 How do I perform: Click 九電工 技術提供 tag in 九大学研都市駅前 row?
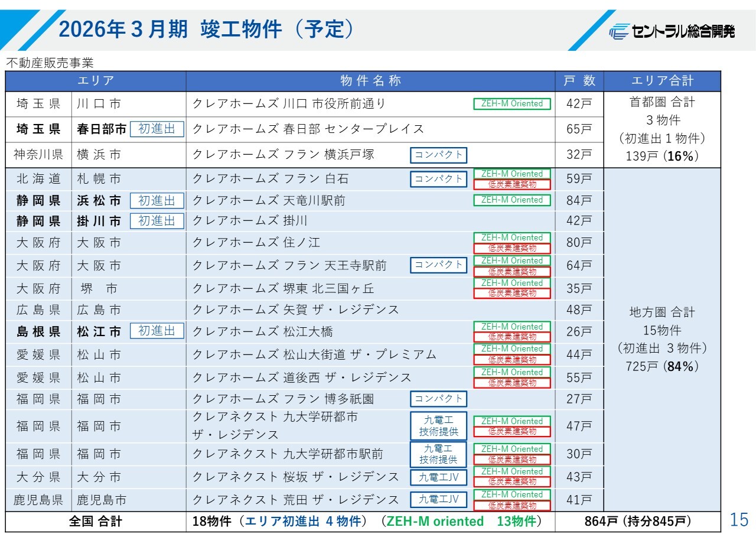[438, 454]
